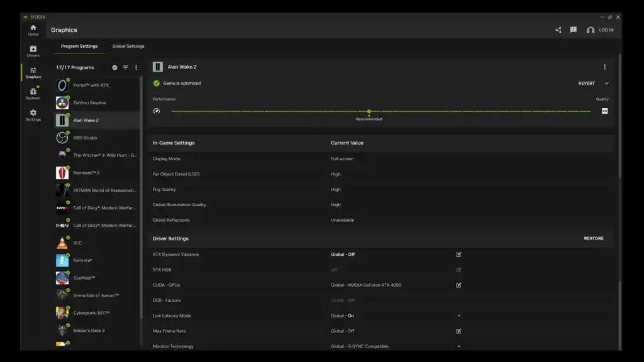Click the main panel vertical scrollbar

tap(619, 116)
